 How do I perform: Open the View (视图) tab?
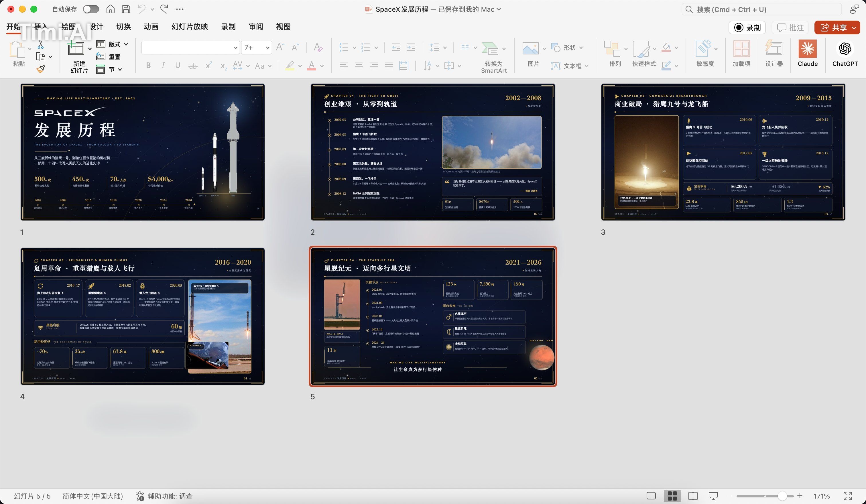(283, 26)
